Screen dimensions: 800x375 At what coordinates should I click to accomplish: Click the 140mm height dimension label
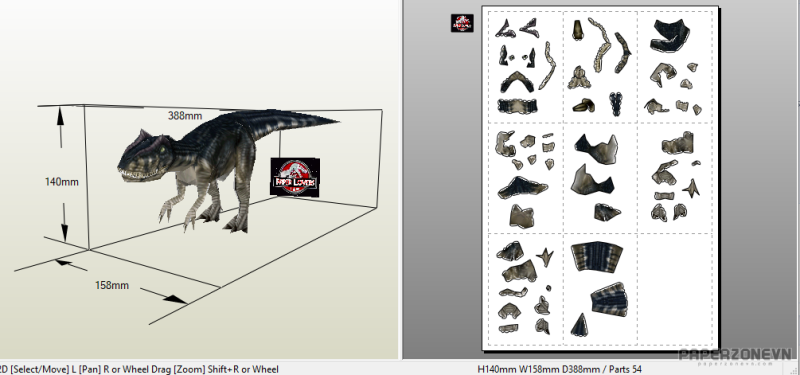pos(62,181)
